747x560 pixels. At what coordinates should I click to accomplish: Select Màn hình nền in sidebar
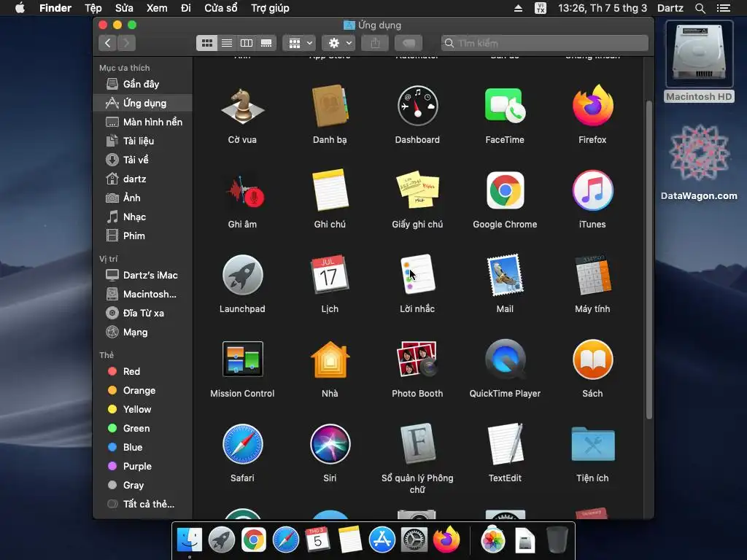[143, 122]
